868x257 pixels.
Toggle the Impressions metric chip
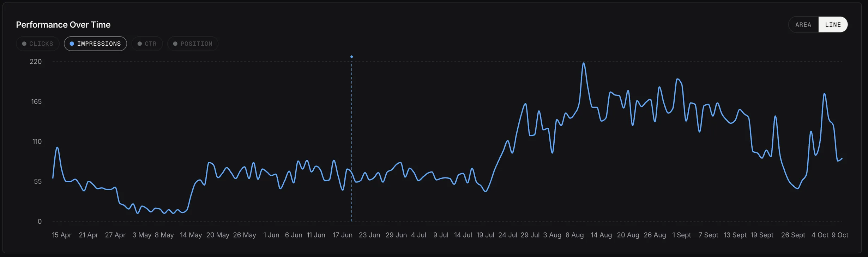click(x=95, y=44)
